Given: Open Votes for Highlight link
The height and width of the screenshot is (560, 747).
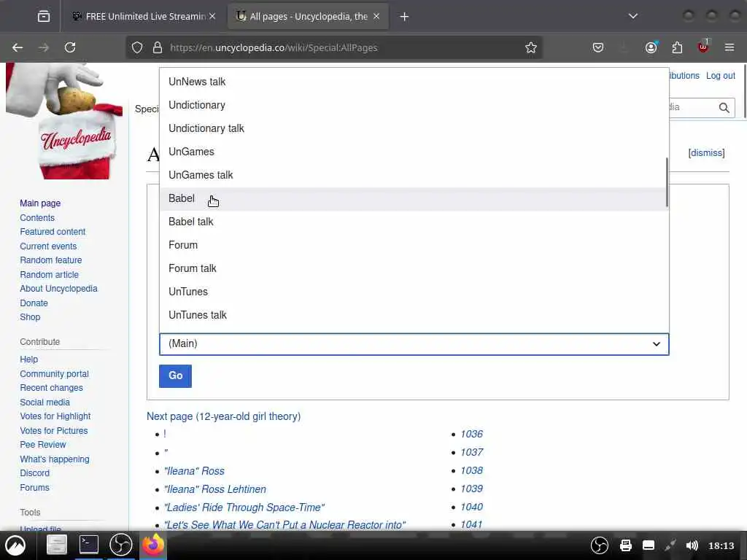Looking at the screenshot, I should (55, 416).
